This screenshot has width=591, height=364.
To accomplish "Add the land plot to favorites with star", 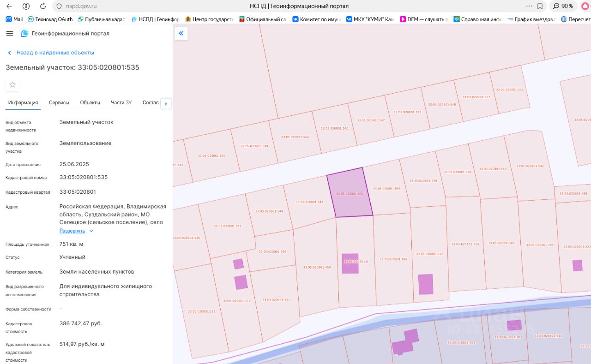I will click(12, 84).
